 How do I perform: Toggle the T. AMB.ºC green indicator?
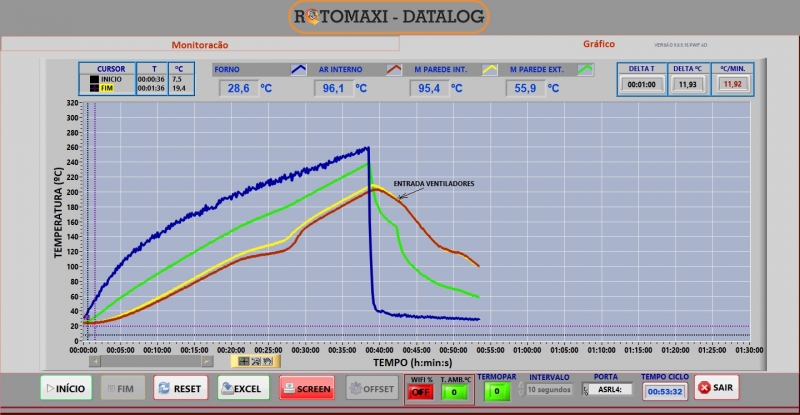pos(454,392)
